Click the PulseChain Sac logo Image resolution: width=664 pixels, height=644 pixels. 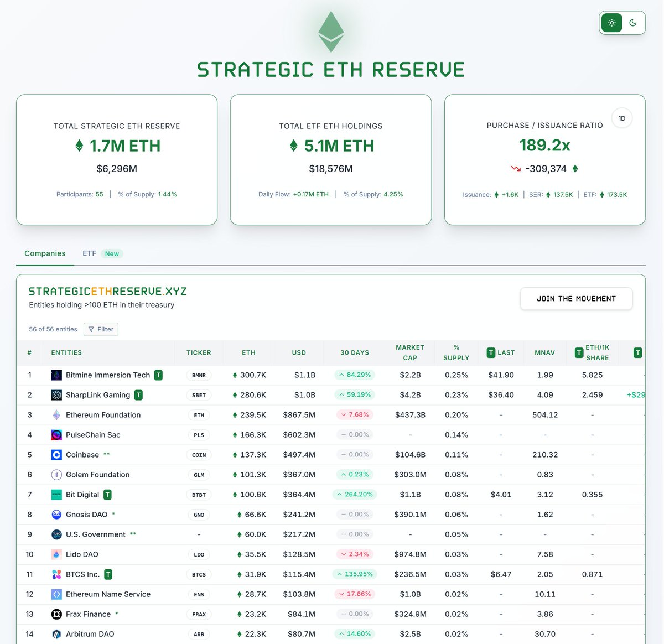pyautogui.click(x=56, y=435)
